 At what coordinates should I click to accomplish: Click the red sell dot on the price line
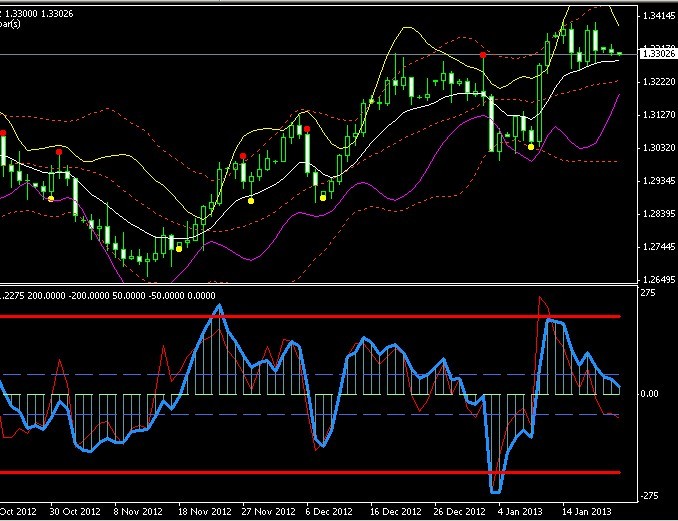coord(483,55)
